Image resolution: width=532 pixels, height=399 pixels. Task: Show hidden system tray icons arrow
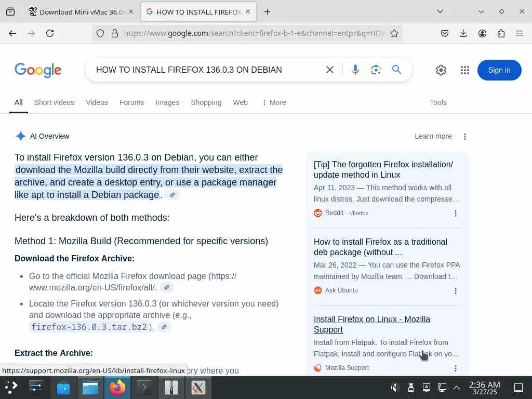457,388
